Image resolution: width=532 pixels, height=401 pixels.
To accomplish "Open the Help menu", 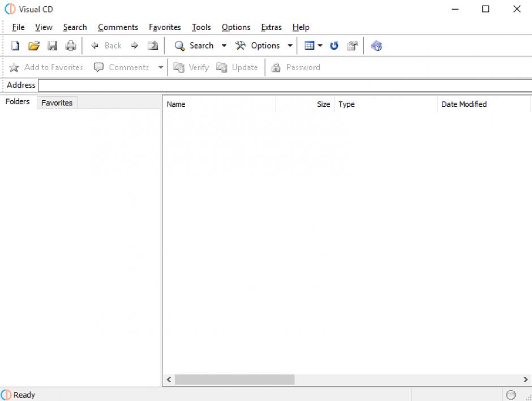I will [x=301, y=27].
